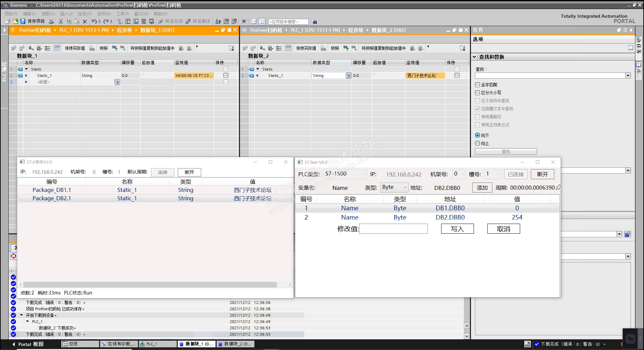Check the 保持 box for Static_1 in 数据块_2

pyautogui.click(x=457, y=76)
